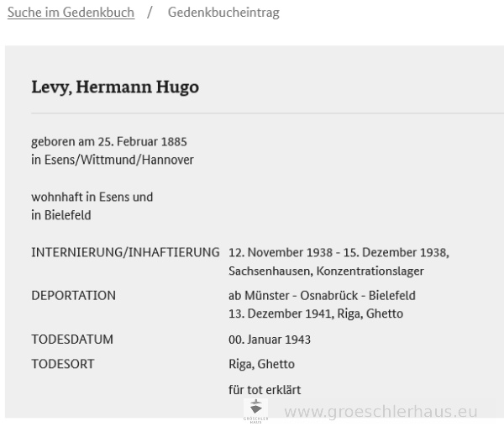Open the 'Suche im Gedenkbuch' breadcrumb link

click(71, 13)
